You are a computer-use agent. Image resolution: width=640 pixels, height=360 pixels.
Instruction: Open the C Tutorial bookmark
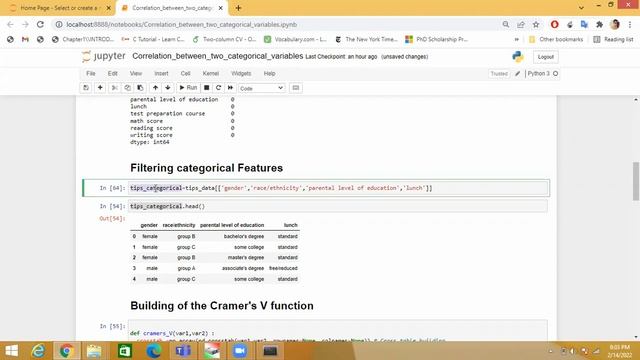coord(153,39)
